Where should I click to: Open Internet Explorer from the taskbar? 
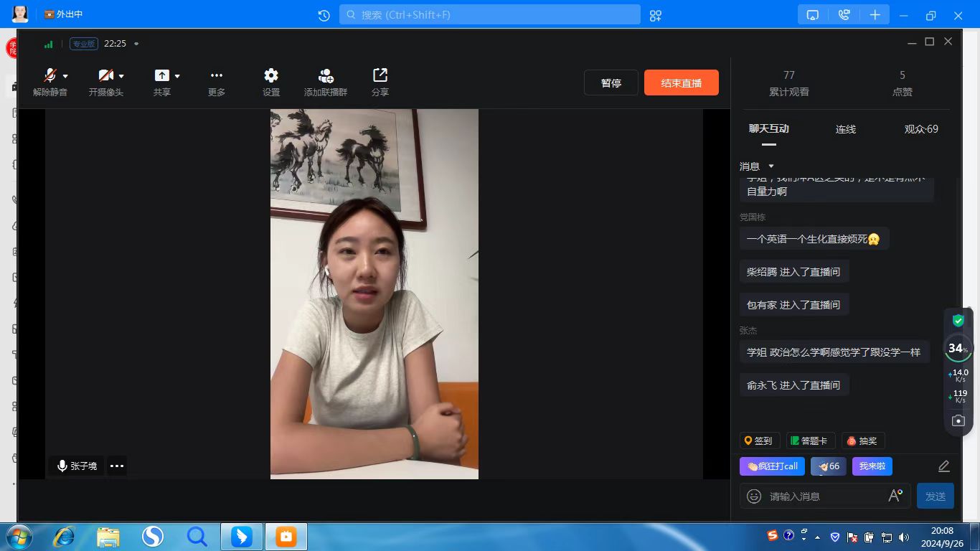[64, 536]
